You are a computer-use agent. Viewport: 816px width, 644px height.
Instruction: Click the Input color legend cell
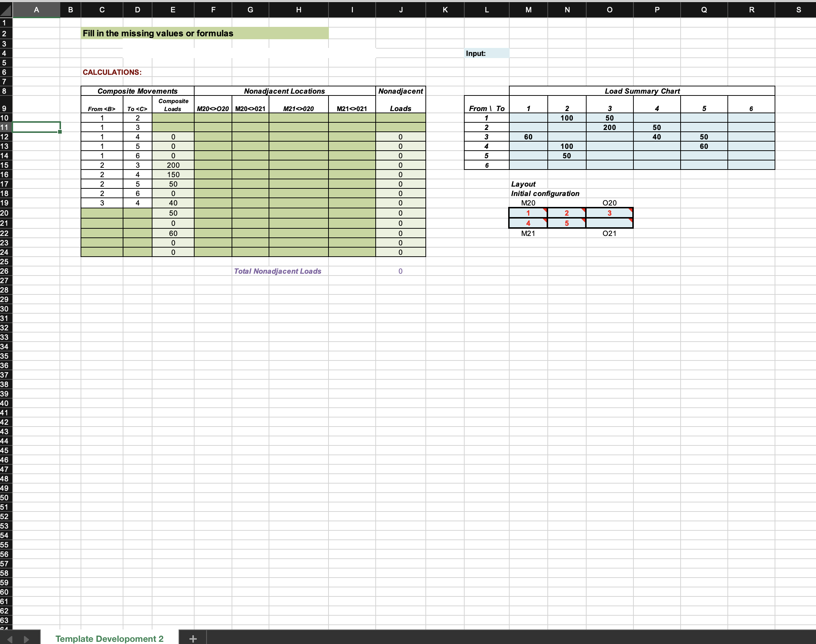point(486,53)
